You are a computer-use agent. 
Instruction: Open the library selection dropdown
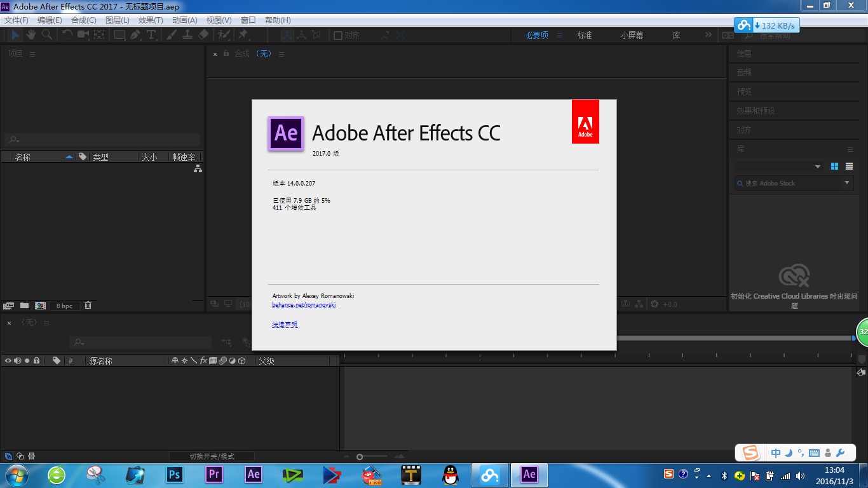pos(779,166)
